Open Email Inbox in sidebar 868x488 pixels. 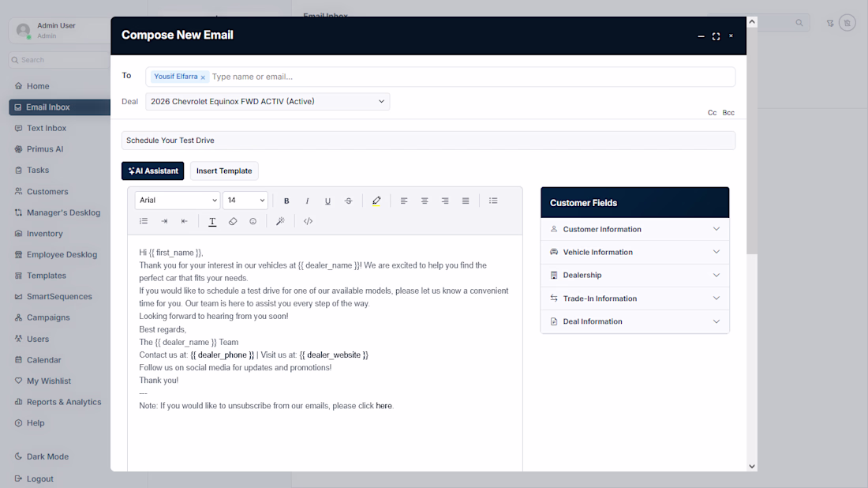tap(60, 107)
